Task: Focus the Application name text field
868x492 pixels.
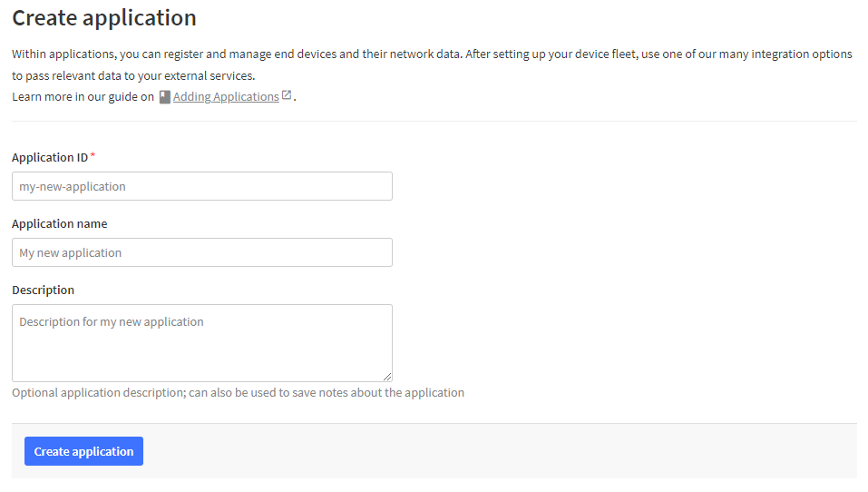Action: pos(202,252)
